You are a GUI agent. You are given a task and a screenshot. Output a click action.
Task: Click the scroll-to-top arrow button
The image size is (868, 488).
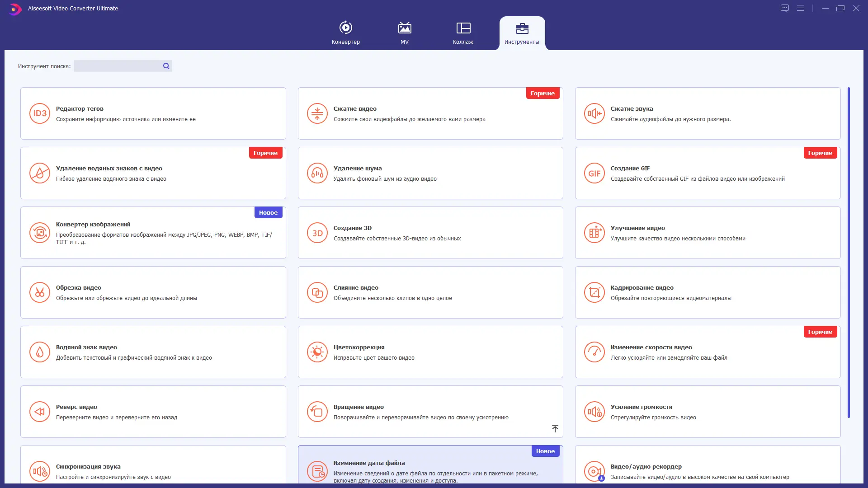click(x=555, y=428)
